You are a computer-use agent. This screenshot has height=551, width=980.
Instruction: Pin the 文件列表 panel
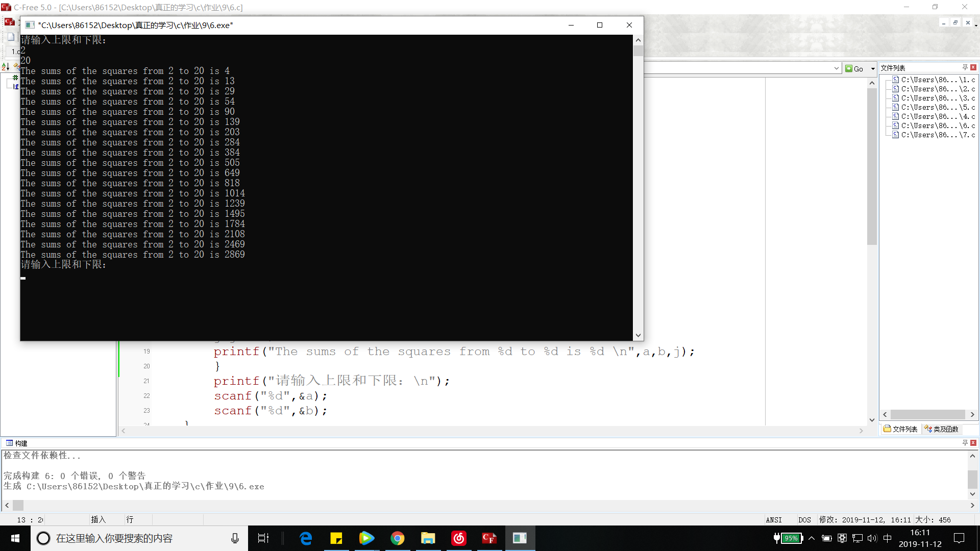pos(965,67)
